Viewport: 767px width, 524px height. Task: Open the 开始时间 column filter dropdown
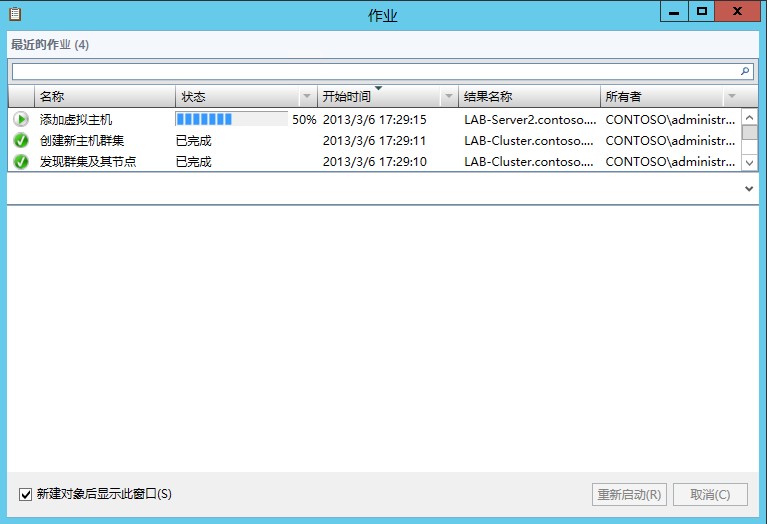pos(448,96)
